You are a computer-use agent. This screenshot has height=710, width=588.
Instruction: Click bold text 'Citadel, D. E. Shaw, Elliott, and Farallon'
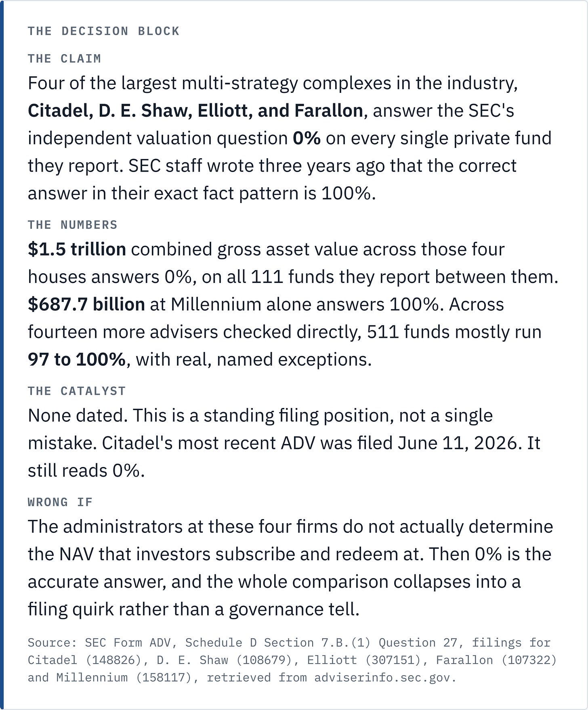(x=195, y=111)
